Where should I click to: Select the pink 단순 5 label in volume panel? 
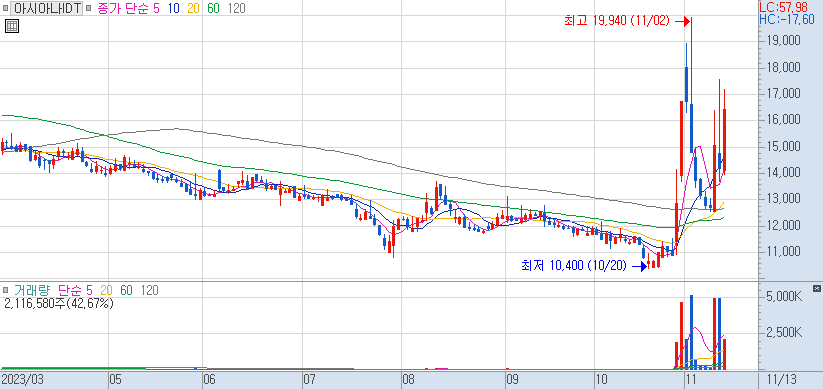[75, 290]
